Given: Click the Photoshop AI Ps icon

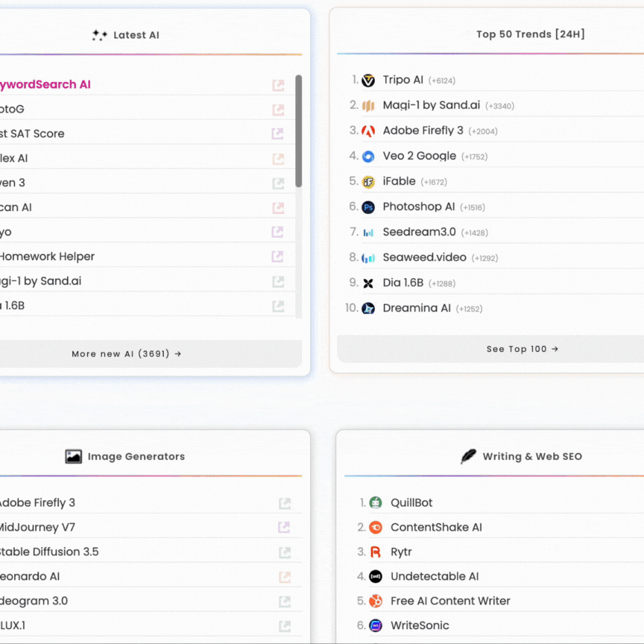Looking at the screenshot, I should coord(368,207).
